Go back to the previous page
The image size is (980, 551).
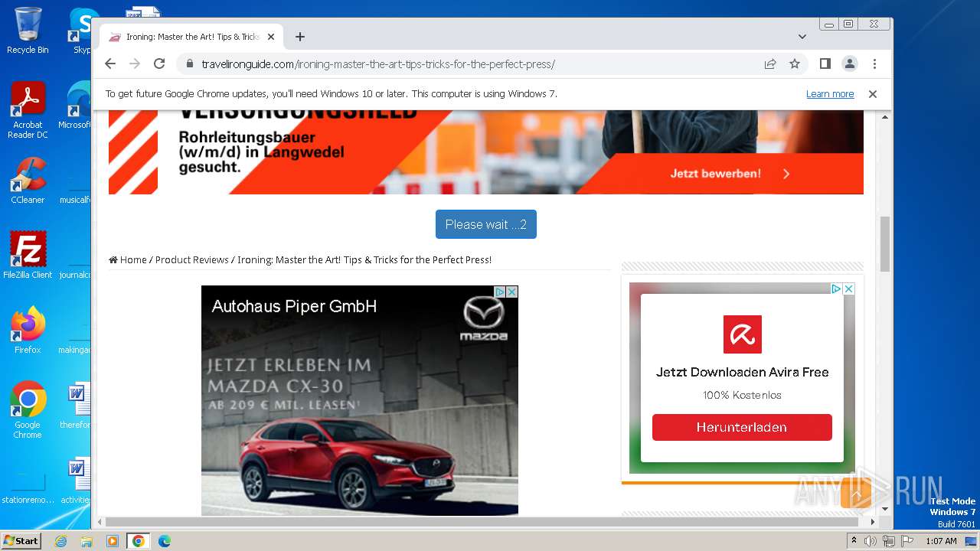tap(110, 64)
